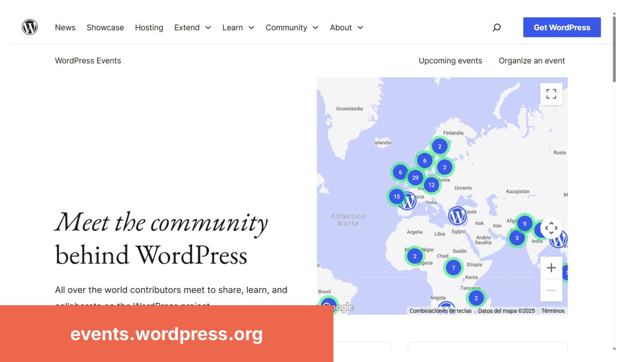
Task: Open the site search magnifier icon
Action: click(496, 27)
